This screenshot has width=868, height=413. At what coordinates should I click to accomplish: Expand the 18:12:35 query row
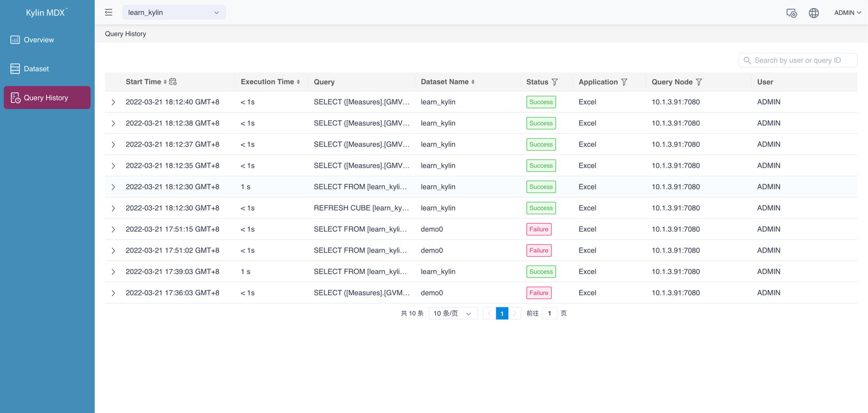113,166
